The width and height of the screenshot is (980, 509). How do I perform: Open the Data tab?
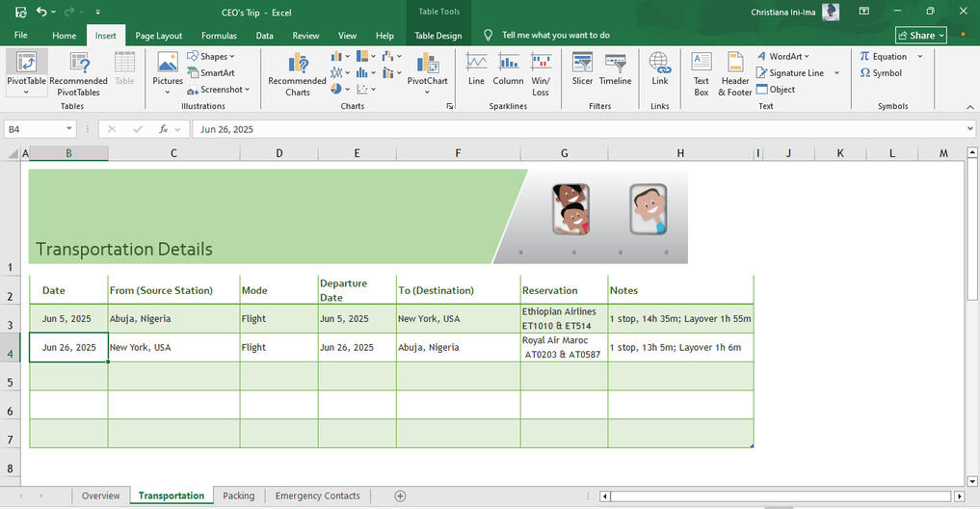pos(264,36)
